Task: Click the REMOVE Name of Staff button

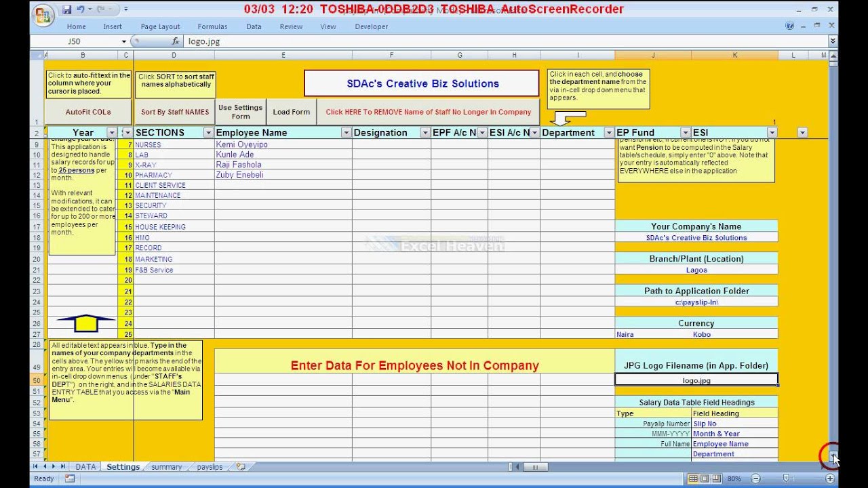Action: [x=429, y=112]
